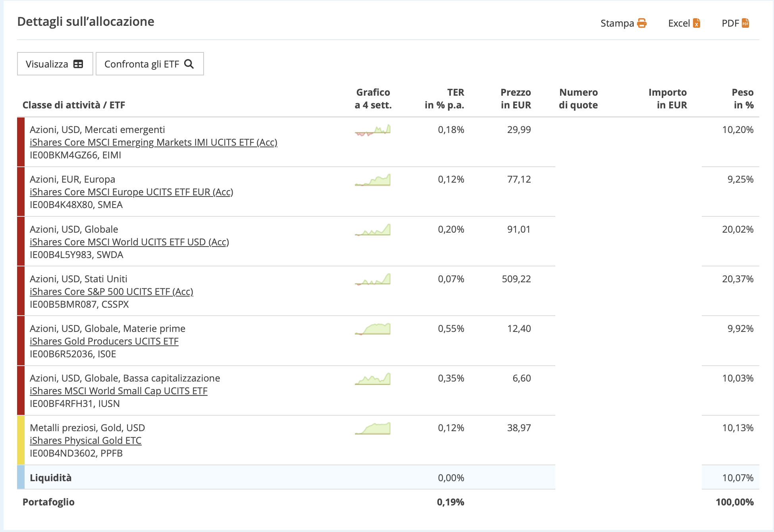Follow the iShares Core S&P 500 link
This screenshot has width=774, height=532.
[x=111, y=292]
